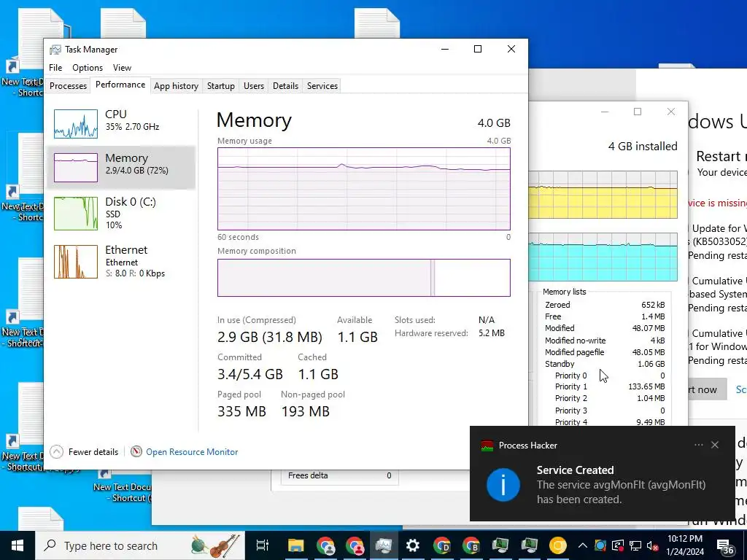Open the Ethernet performance view

tap(121, 262)
